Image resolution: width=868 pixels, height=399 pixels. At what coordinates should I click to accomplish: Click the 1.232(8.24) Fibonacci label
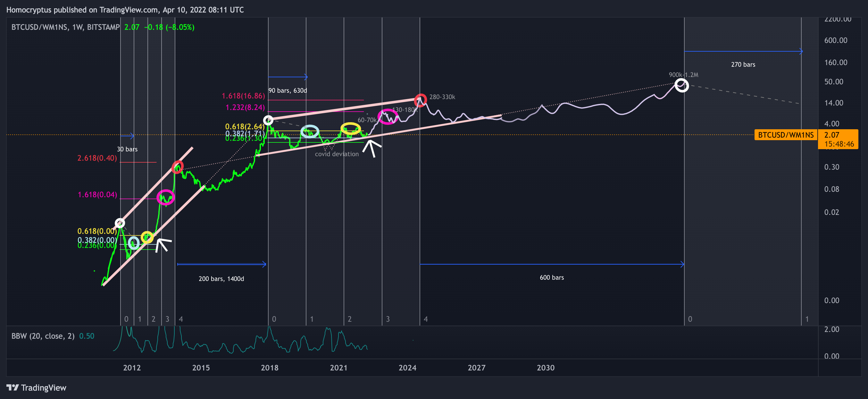click(x=245, y=107)
